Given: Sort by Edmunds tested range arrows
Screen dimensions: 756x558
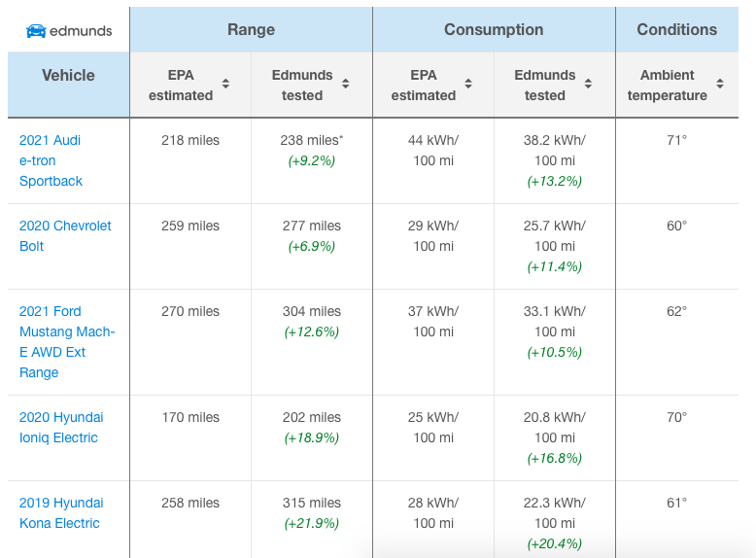Looking at the screenshot, I should coord(347,85).
